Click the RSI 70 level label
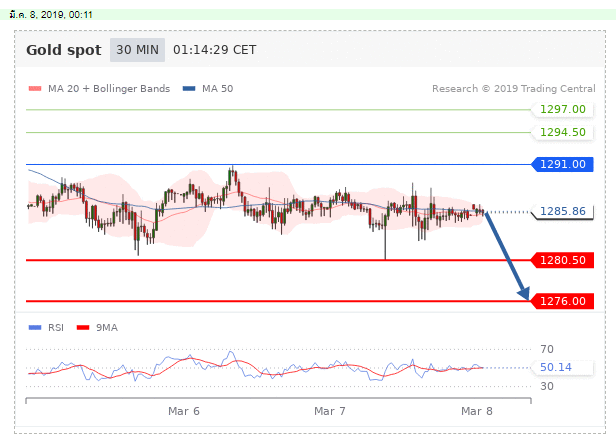This screenshot has width=616, height=441. 547,349
